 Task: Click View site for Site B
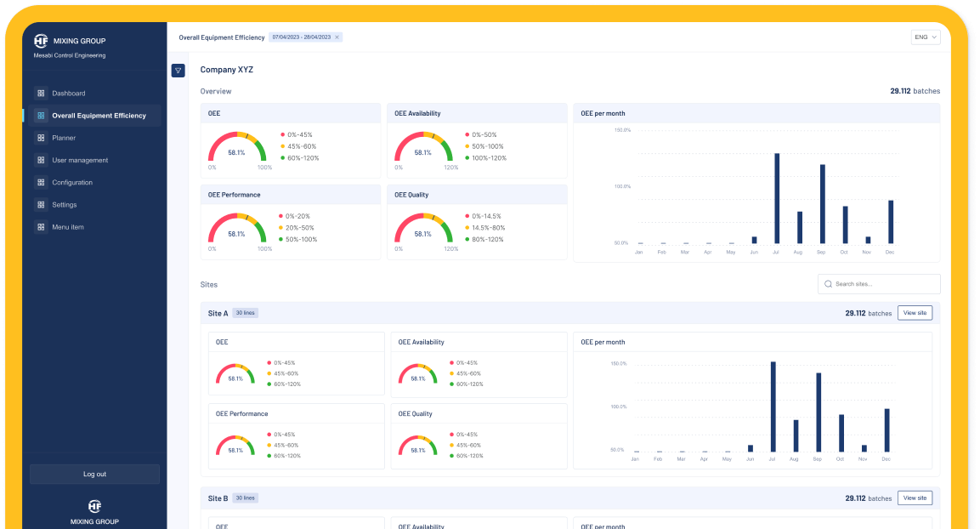coord(915,498)
